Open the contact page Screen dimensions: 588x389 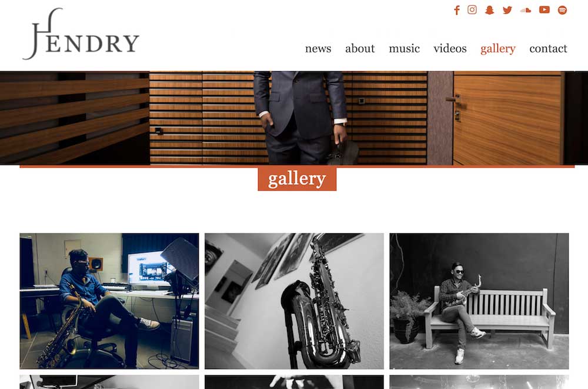[x=548, y=48]
